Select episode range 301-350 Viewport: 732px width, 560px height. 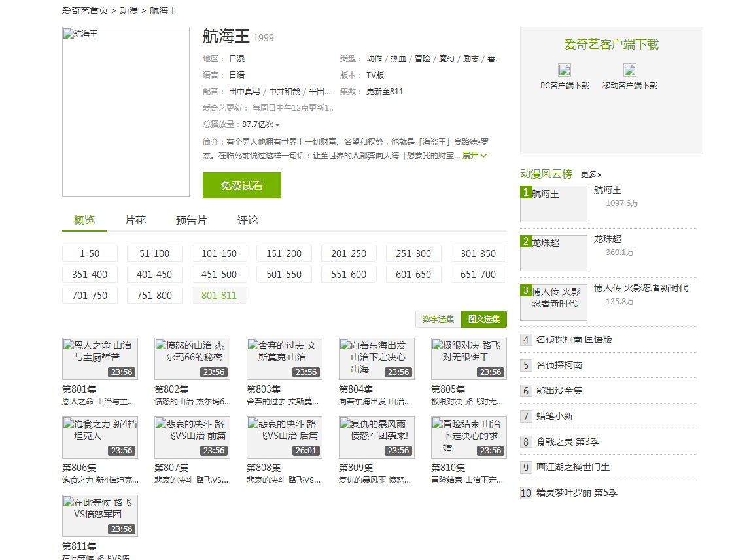tap(478, 253)
